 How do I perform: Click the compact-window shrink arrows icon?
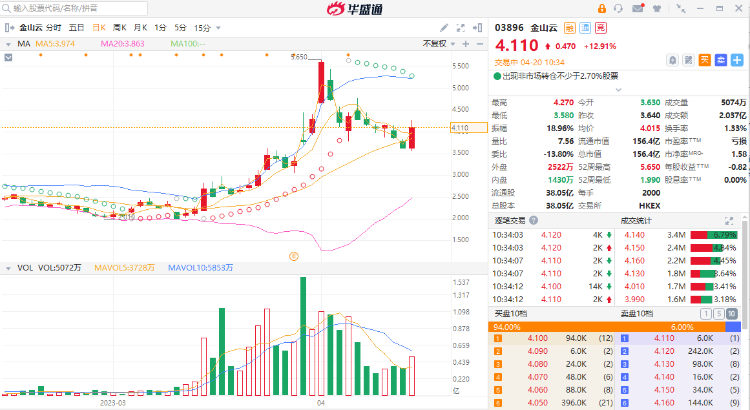click(681, 8)
